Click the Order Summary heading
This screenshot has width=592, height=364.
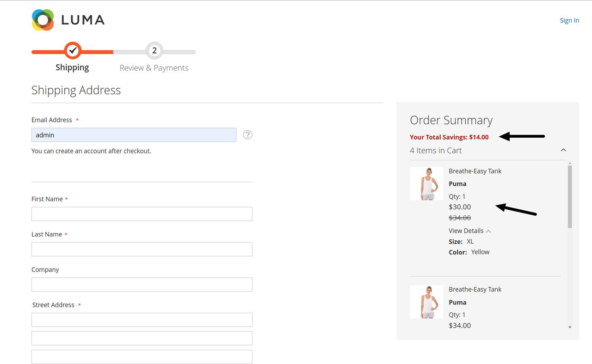[x=451, y=120]
